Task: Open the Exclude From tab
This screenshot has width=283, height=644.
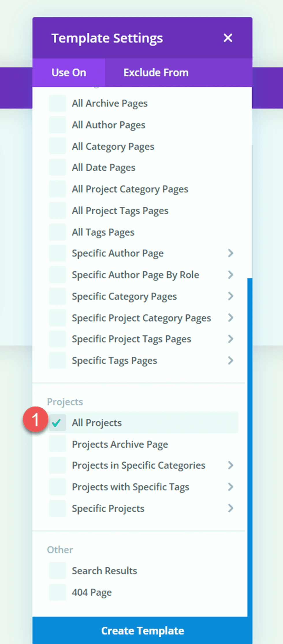Action: point(156,73)
